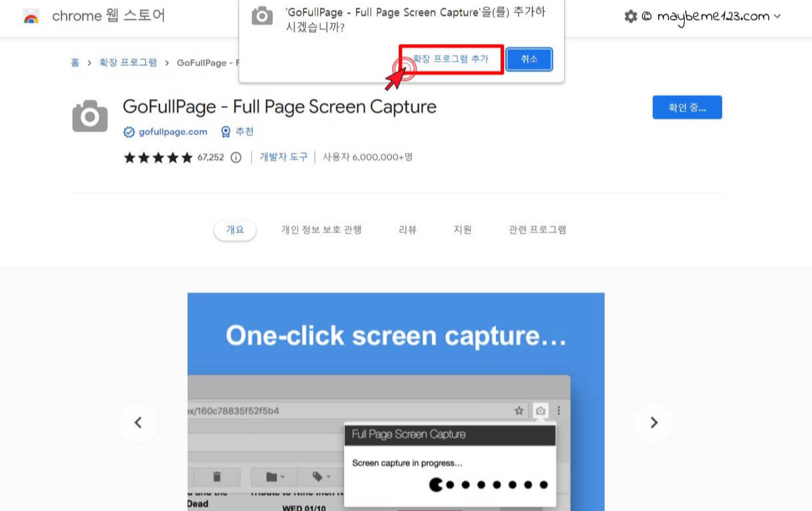
Task: Click the verified badge beside gofullpage.com
Action: point(129,132)
